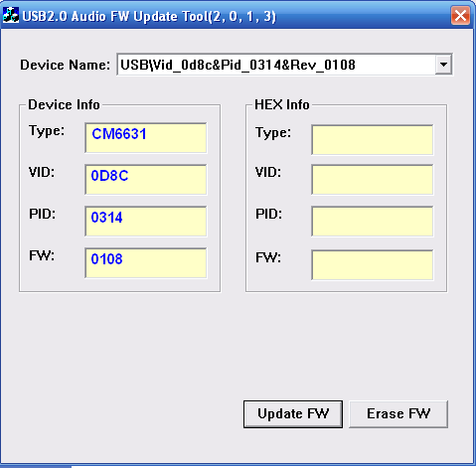Close the FW Update Tool window
This screenshot has width=476, height=468.
[460, 16]
